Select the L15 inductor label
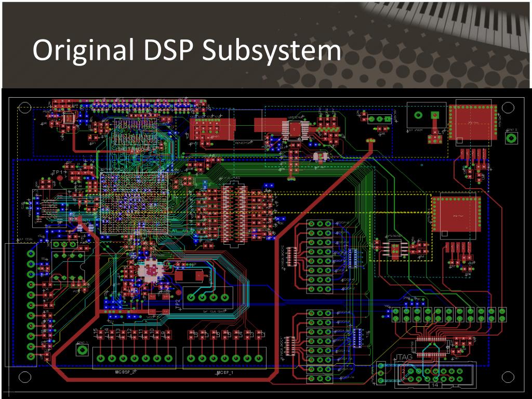This screenshot has height=399, width=532. (96, 333)
